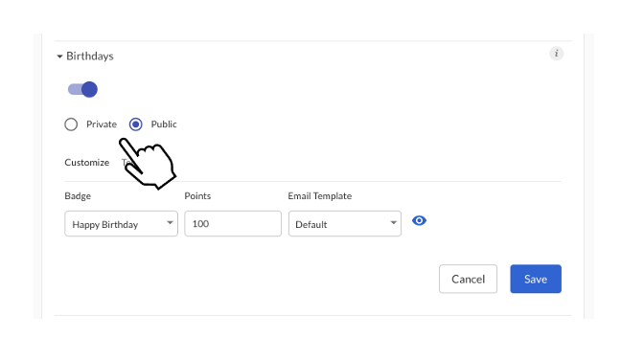Select the Public radio button

coord(135,124)
